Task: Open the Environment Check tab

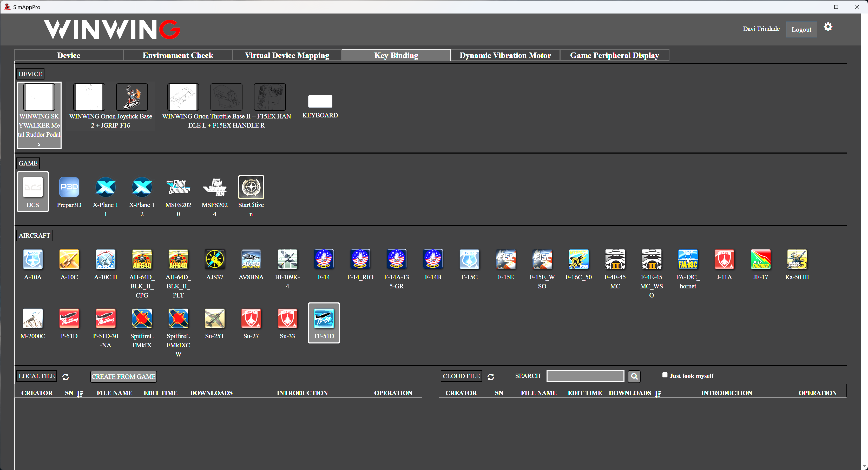Action: 178,55
